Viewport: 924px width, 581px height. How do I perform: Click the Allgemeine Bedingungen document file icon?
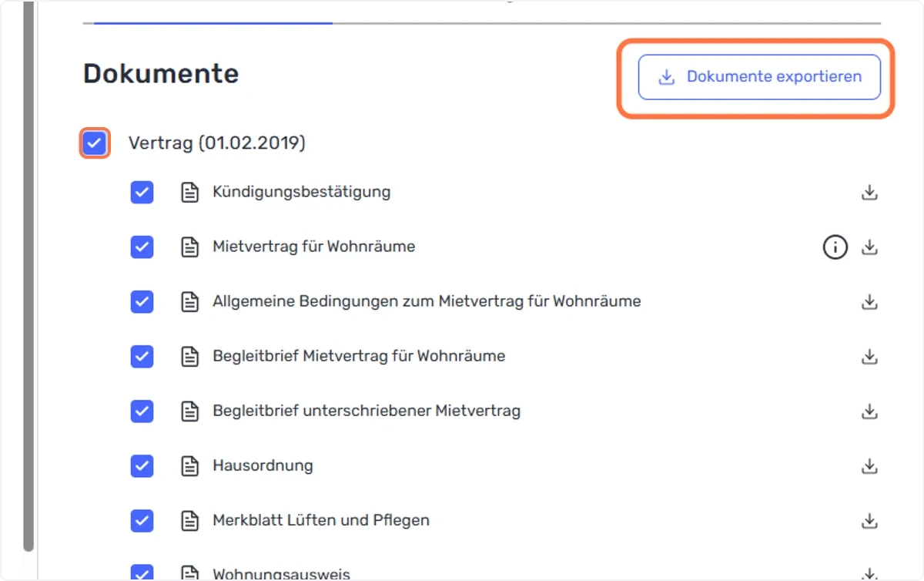pos(189,302)
